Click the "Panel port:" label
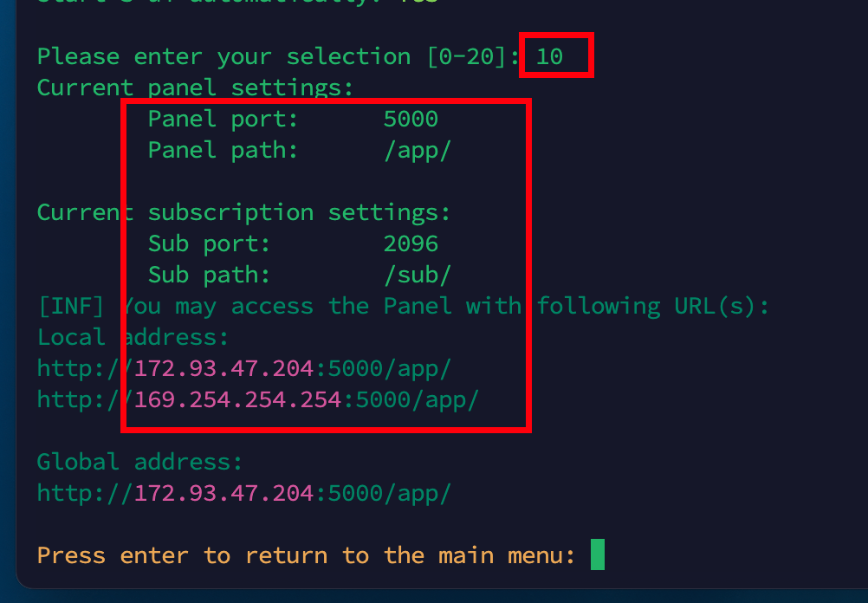The width and height of the screenshot is (868, 603). click(x=223, y=120)
